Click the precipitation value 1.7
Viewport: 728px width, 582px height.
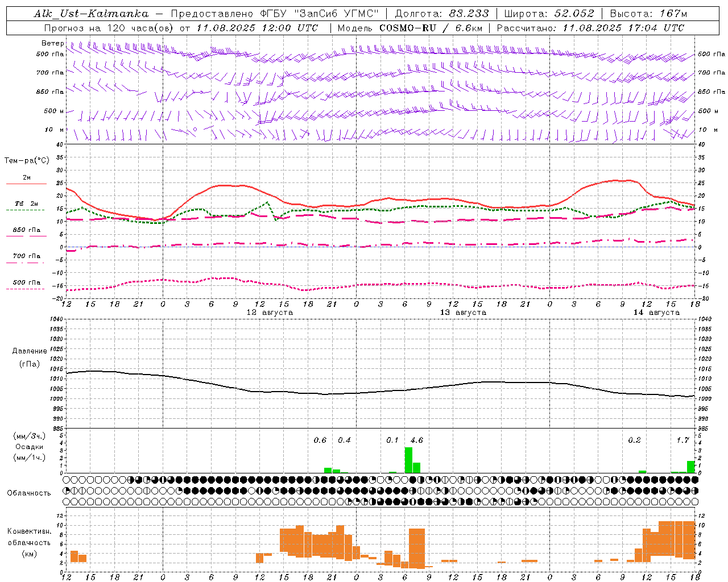[x=682, y=440]
